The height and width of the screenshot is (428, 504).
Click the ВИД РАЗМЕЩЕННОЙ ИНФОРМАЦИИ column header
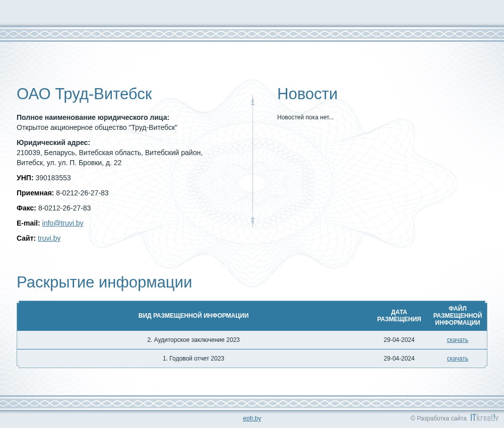[x=194, y=316]
